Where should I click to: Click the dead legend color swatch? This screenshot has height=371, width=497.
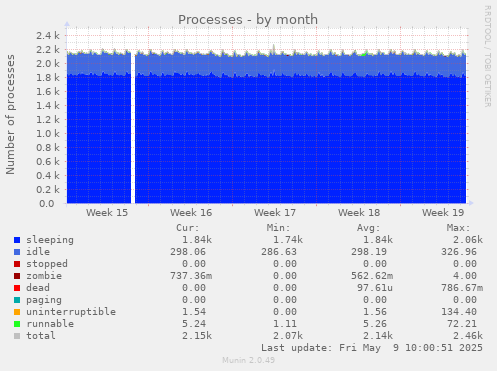coord(17,288)
